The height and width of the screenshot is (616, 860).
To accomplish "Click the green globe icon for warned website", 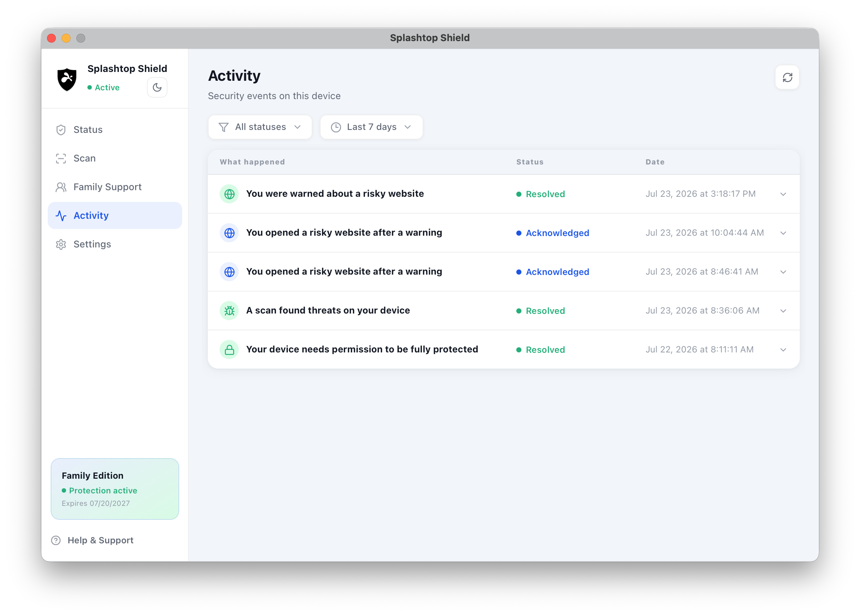I will [229, 194].
